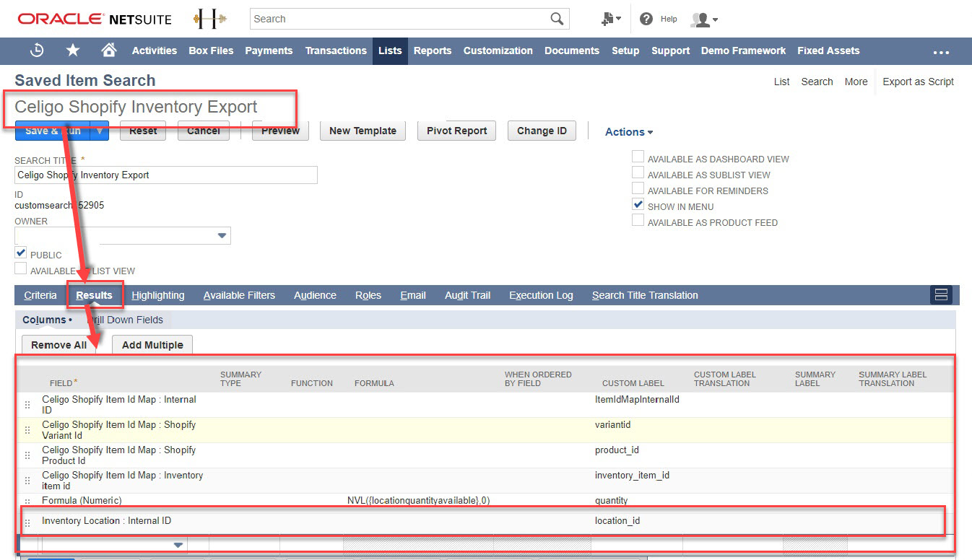Image resolution: width=972 pixels, height=560 pixels.
Task: Enable Available as Dashboard View checkbox
Action: click(638, 157)
